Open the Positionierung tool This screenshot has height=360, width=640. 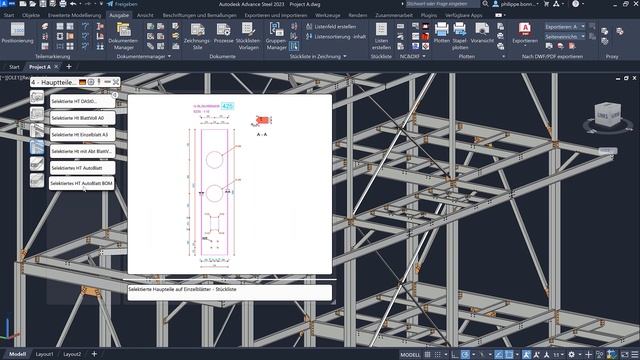[x=17, y=33]
